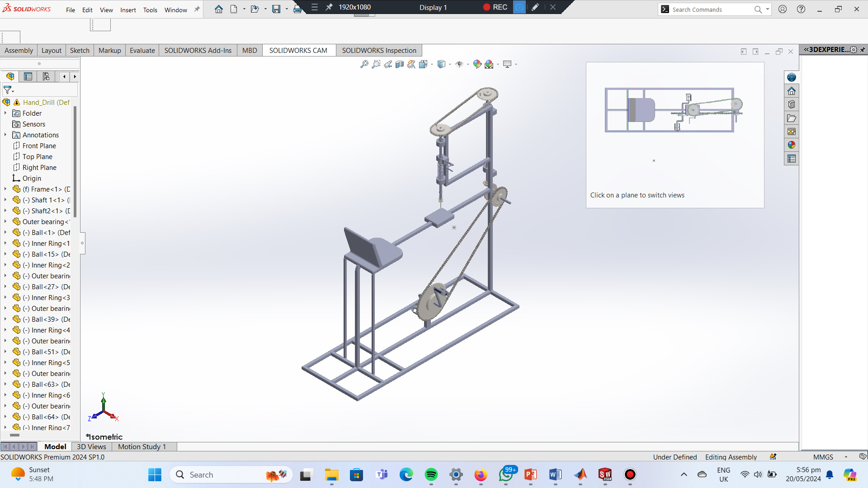Open Design Library in task pane
This screenshot has height=488, width=868.
tap(791, 104)
